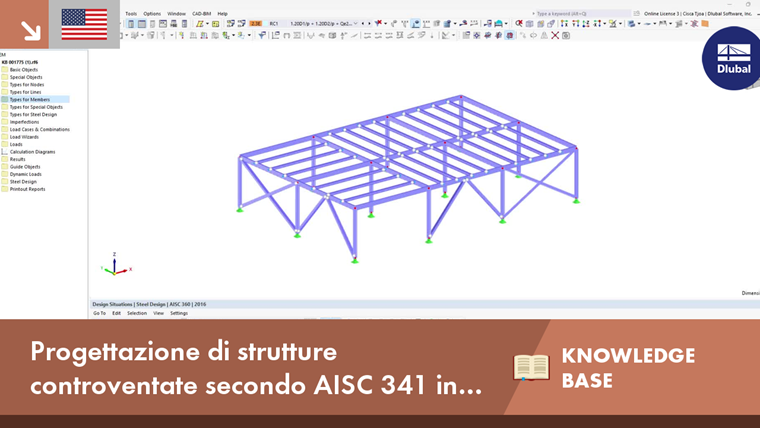
Task: Click the Dlubal logo badge
Action: coord(731,58)
